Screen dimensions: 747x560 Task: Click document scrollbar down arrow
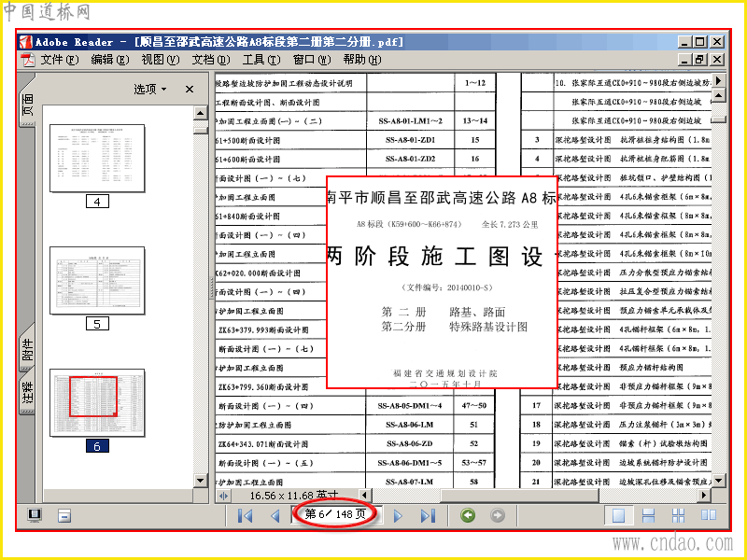(x=718, y=480)
